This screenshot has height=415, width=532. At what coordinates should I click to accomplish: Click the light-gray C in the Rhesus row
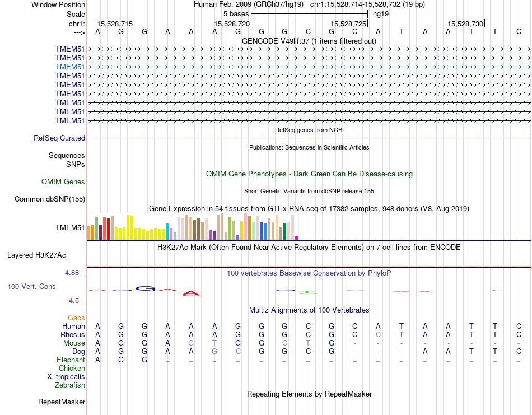tap(378, 334)
